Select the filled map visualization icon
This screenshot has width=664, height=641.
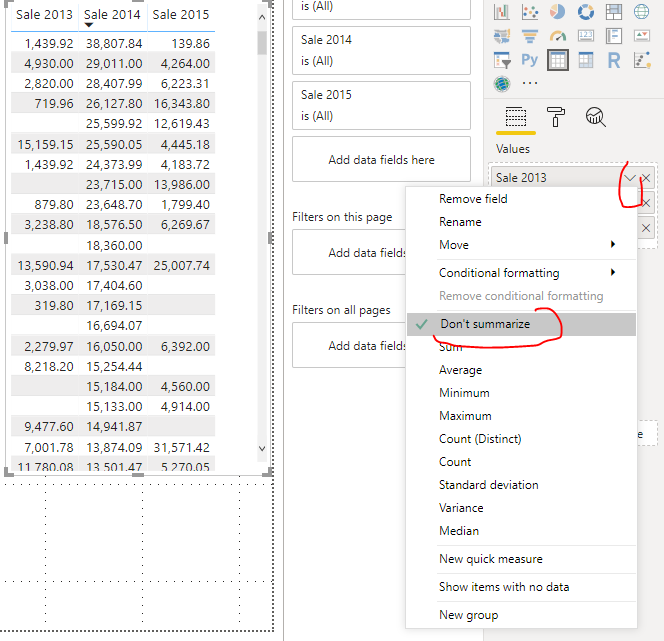click(501, 36)
